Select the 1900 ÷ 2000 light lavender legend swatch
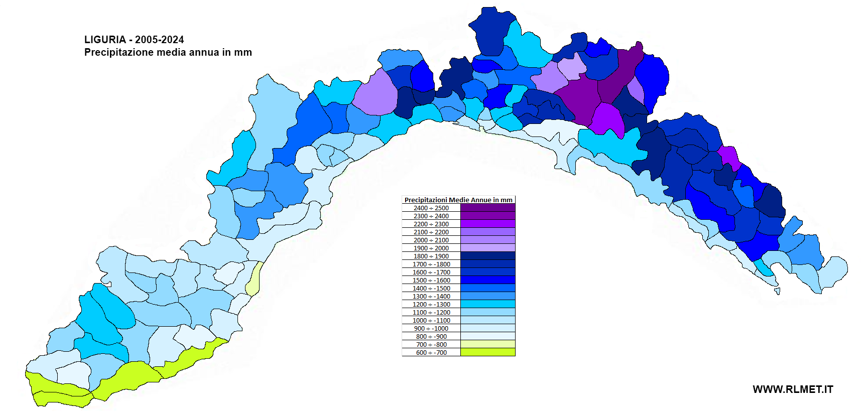The image size is (868, 414). click(x=487, y=248)
